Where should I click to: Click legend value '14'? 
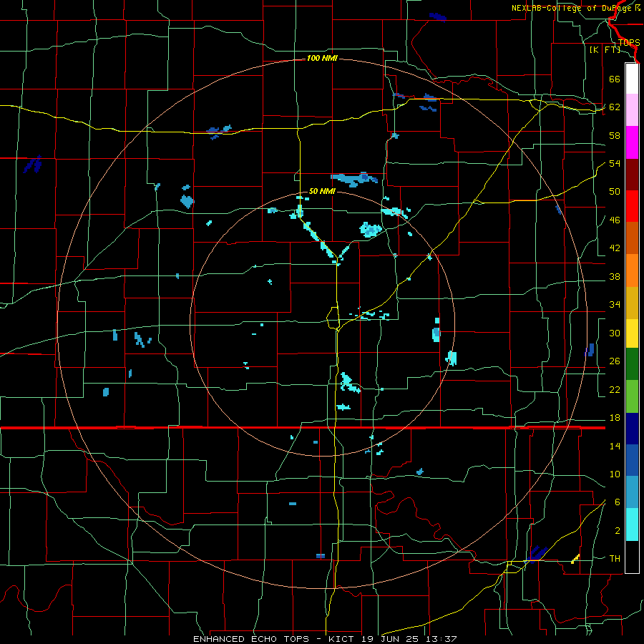click(615, 446)
